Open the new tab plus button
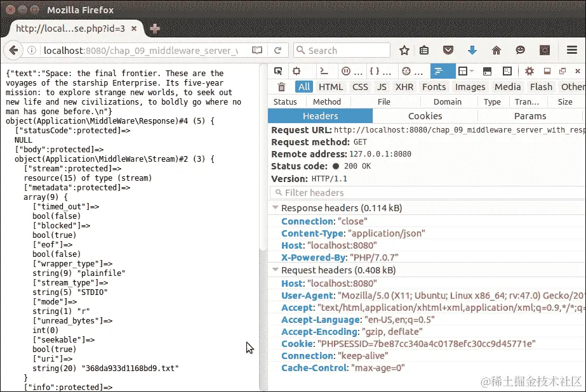Screen dimensions: 586x392 coord(155,29)
